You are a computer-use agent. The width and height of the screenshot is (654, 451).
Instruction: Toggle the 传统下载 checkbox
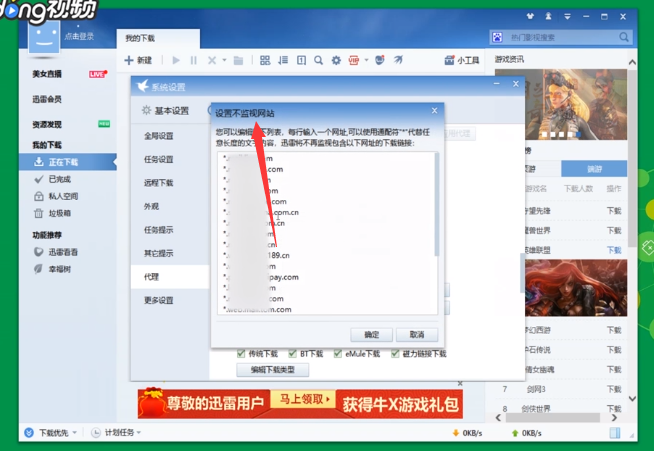pyautogui.click(x=241, y=354)
